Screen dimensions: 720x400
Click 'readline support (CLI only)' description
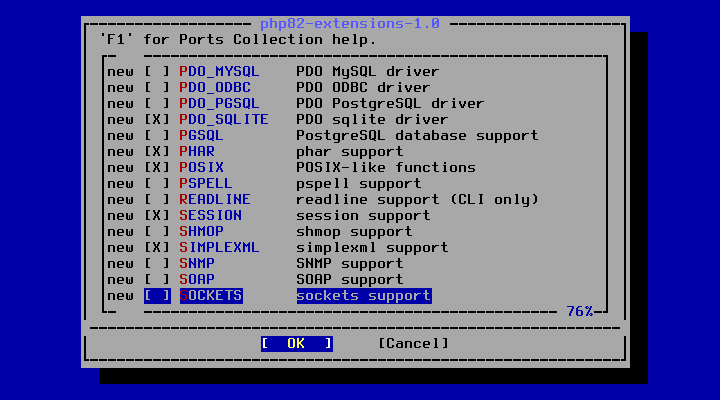pyautogui.click(x=417, y=200)
